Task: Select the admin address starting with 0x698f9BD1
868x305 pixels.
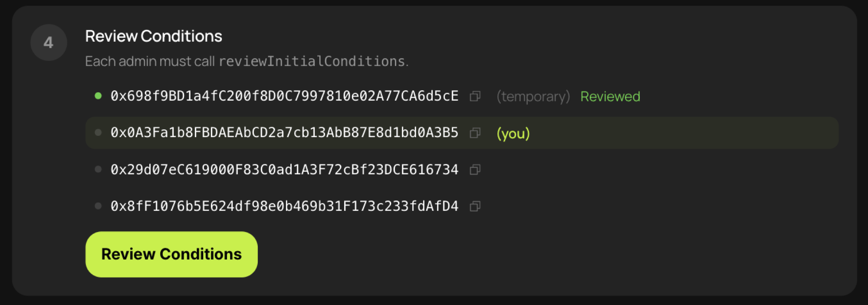Action: point(284,96)
